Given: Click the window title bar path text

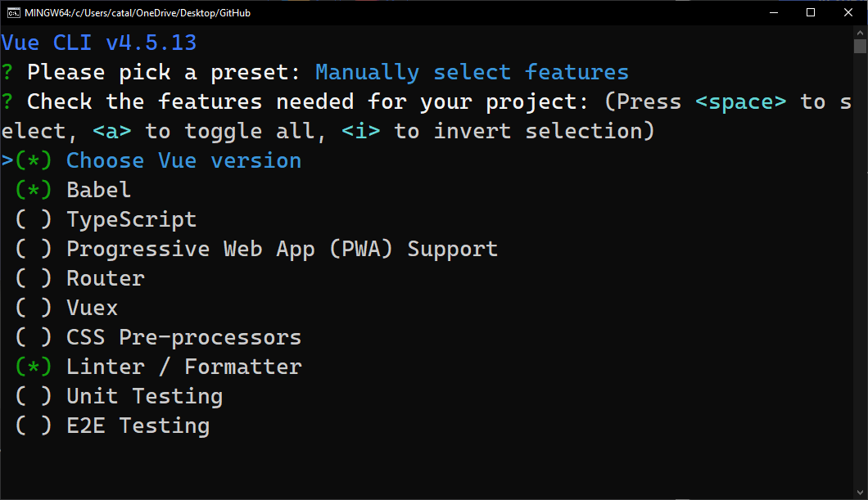Looking at the screenshot, I should point(139,13).
